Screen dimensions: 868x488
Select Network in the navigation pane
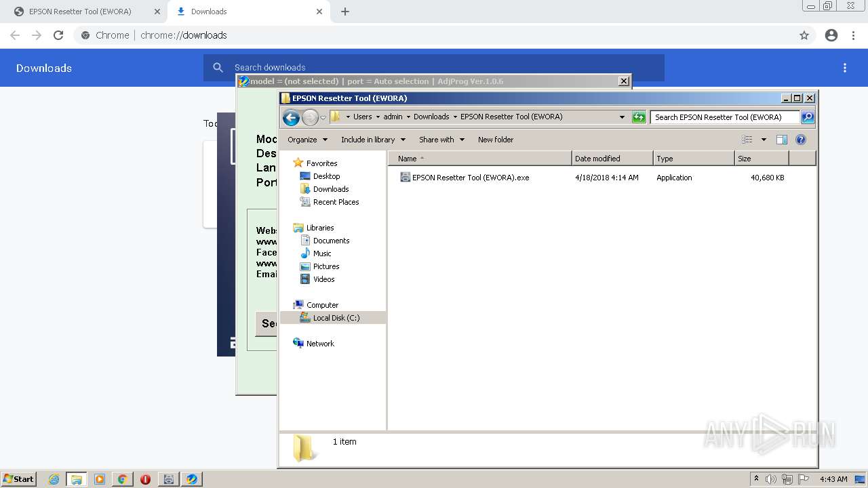[x=320, y=344]
